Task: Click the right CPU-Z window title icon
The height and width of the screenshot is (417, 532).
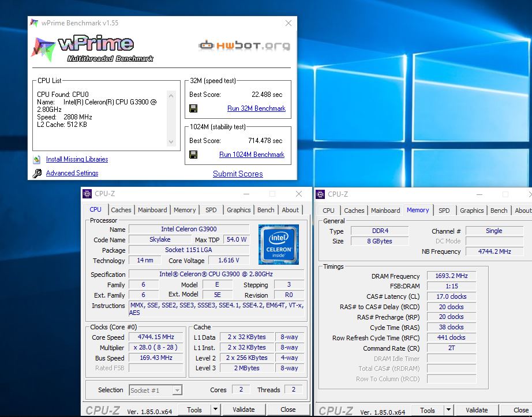Action: (x=320, y=194)
